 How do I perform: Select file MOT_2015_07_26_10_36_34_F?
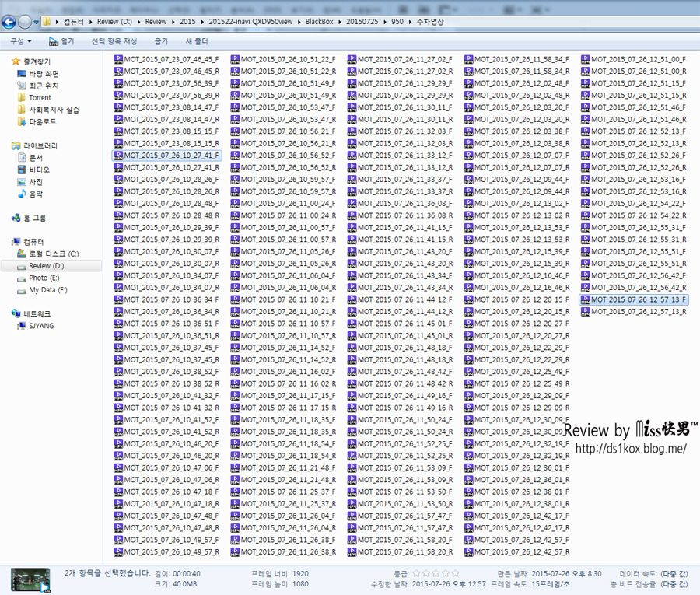166,299
